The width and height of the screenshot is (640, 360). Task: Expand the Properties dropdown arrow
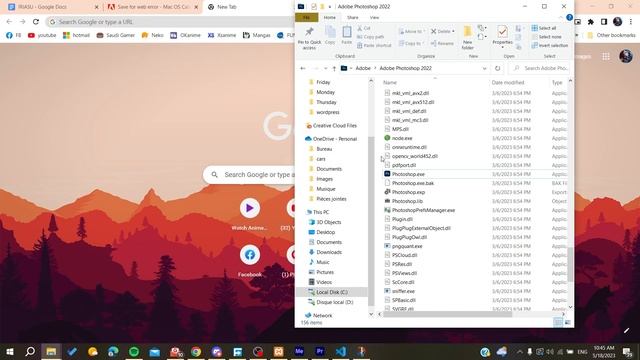point(502,47)
